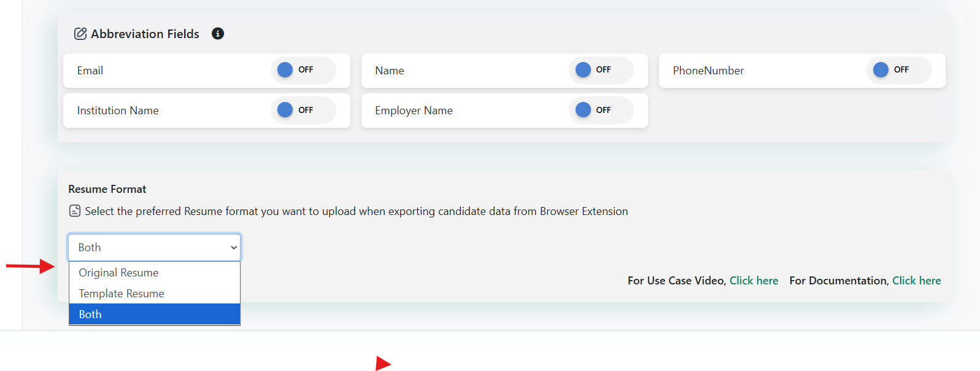
Task: Open Documentation Click here link
Action: tap(916, 281)
